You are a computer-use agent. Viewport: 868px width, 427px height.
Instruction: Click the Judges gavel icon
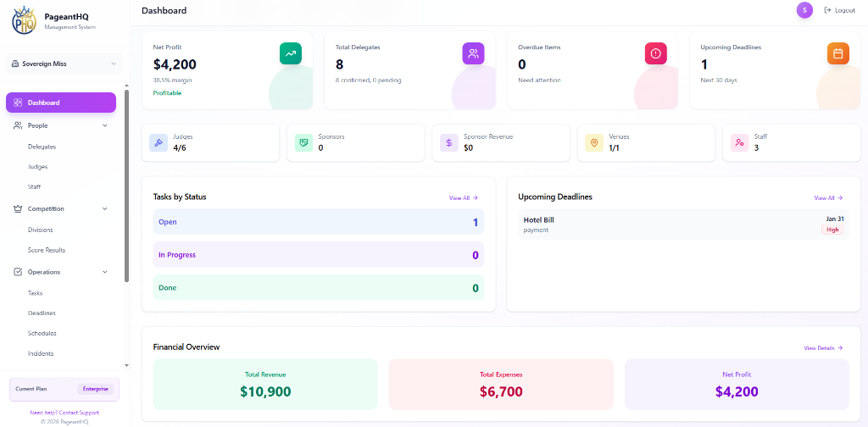click(159, 142)
